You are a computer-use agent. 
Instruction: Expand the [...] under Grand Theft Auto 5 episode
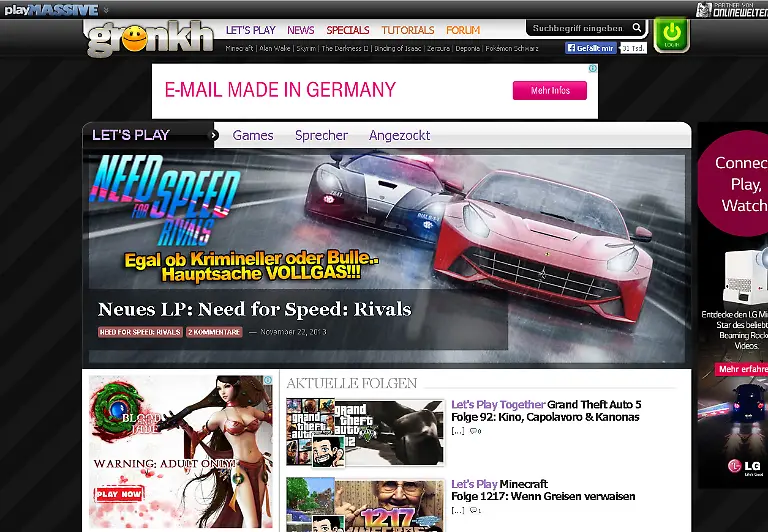tap(457, 431)
